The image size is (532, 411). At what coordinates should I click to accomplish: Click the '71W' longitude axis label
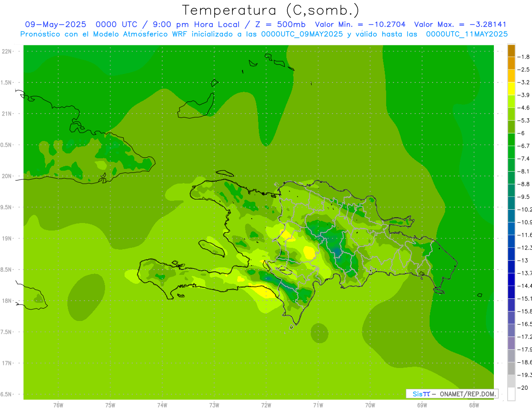point(318,405)
